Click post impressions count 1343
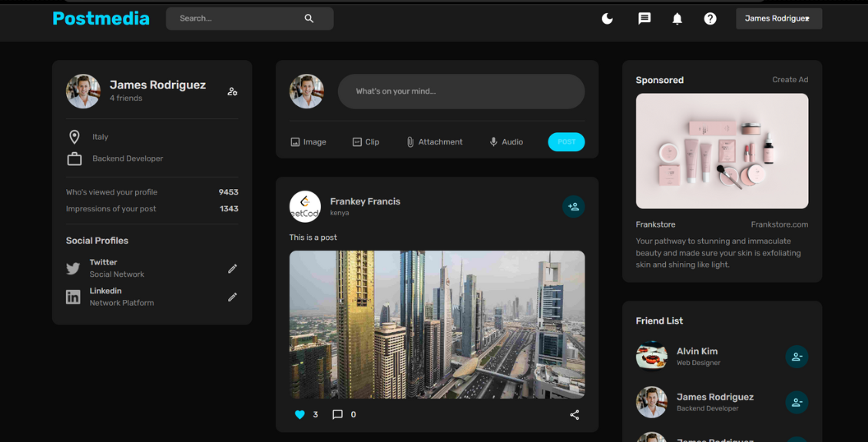This screenshot has height=442, width=868. coord(229,209)
